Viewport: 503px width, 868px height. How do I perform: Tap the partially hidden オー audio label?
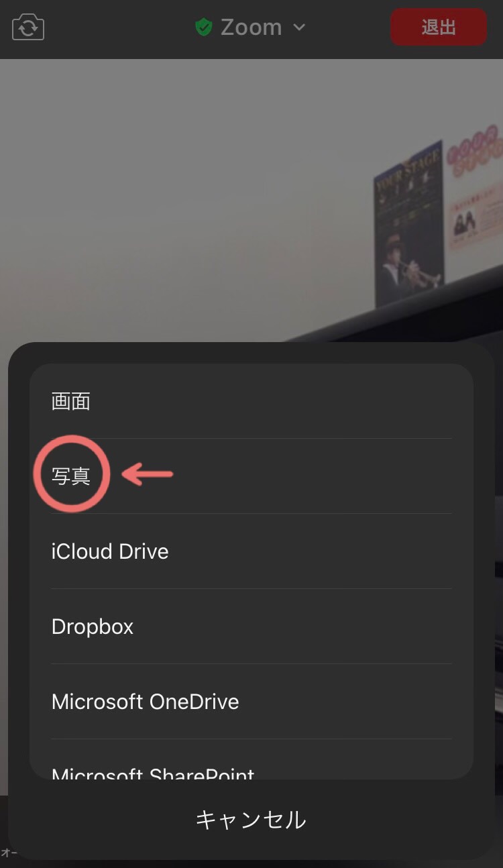[8, 853]
